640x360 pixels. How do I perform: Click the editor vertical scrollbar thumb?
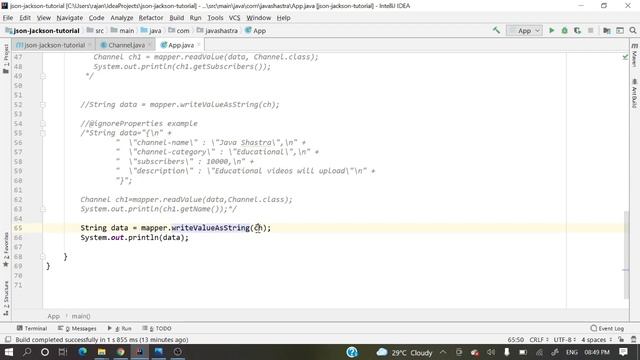(626, 255)
